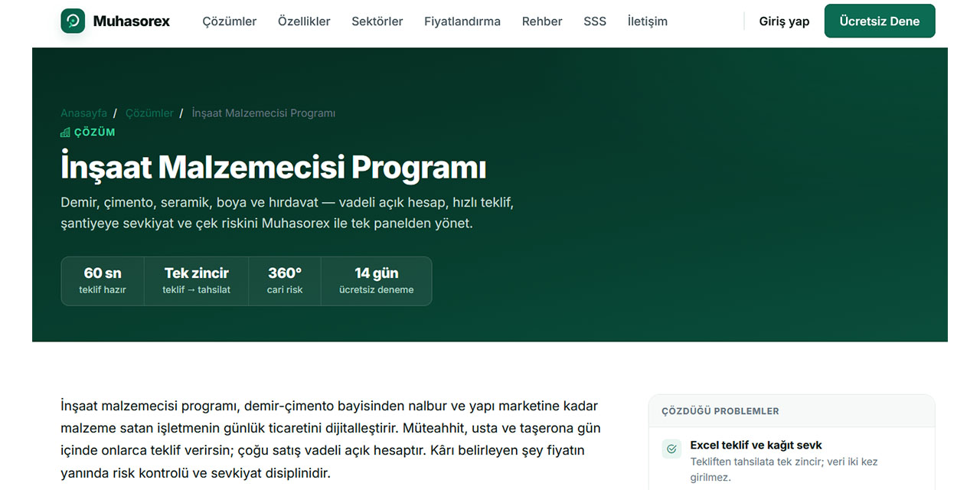Click the Tek zincir stat box

tap(196, 281)
